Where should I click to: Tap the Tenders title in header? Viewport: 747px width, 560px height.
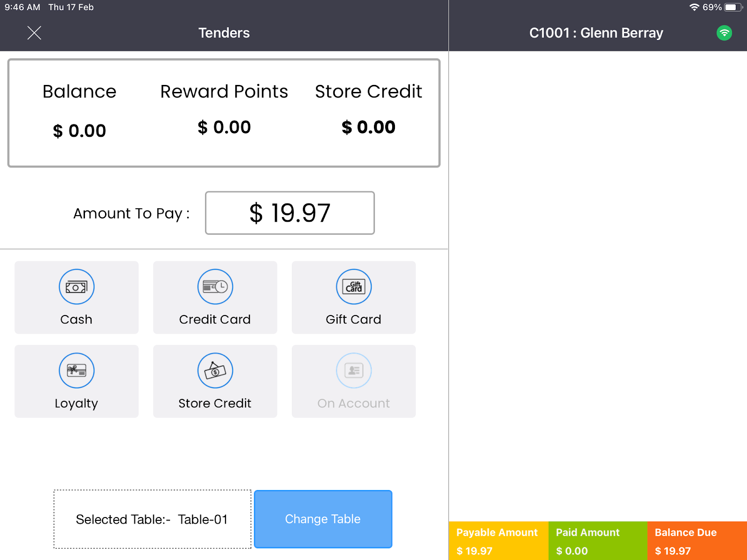coord(224,33)
